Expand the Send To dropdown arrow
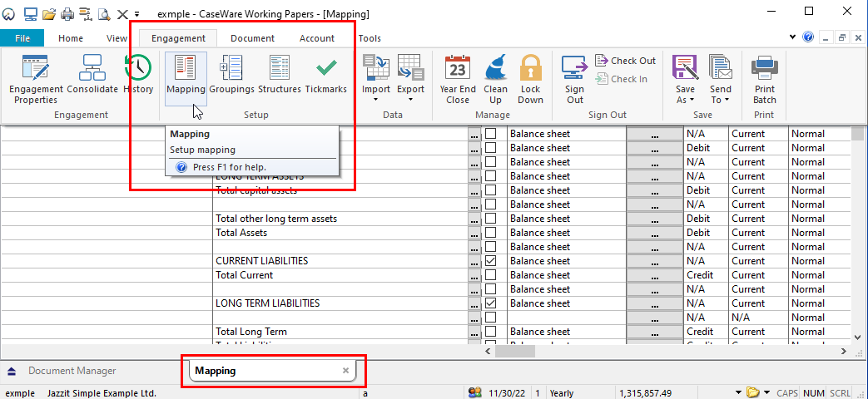 coord(727,100)
